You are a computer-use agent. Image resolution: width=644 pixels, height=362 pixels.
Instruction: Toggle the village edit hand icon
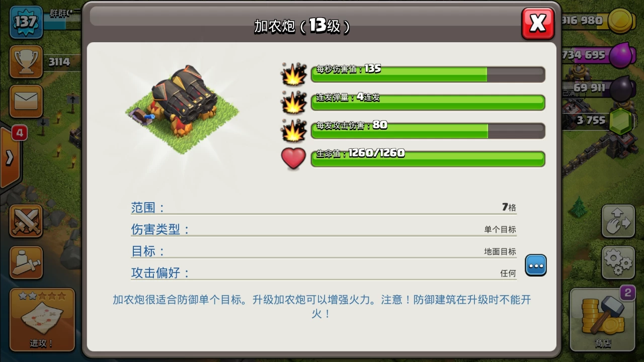coord(618,221)
